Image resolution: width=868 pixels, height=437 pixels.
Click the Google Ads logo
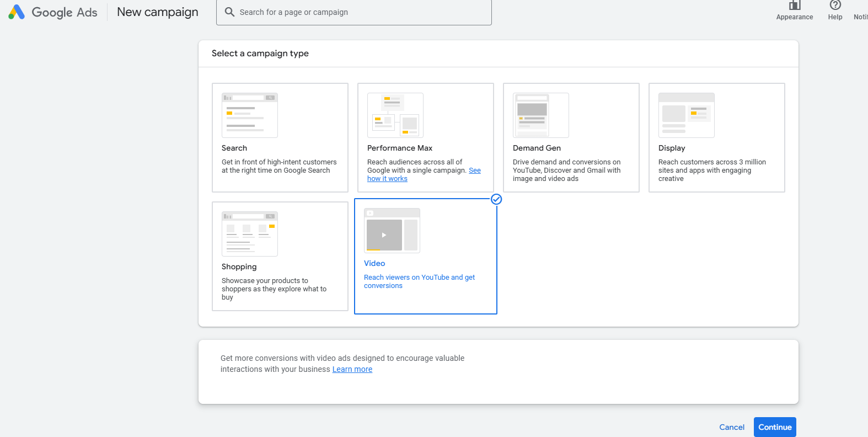pyautogui.click(x=17, y=12)
